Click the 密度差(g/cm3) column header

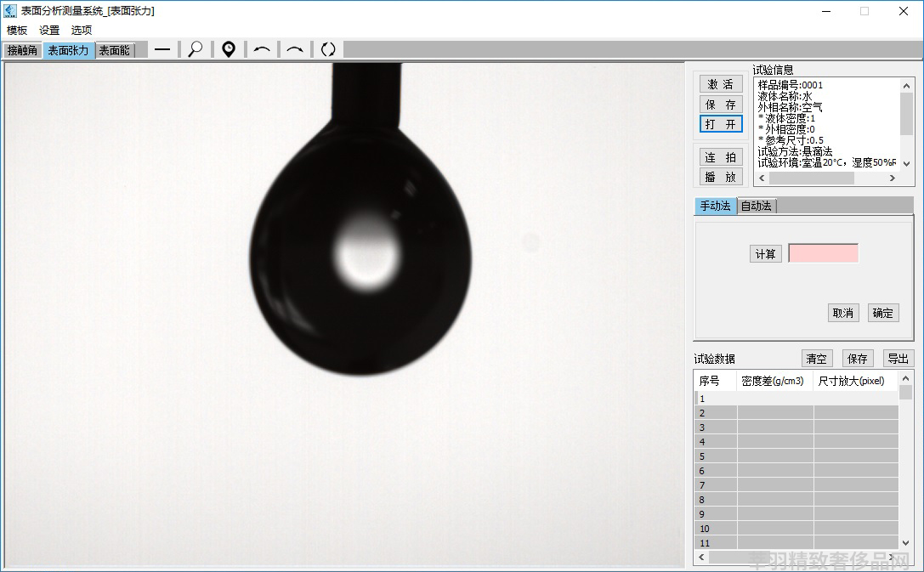pyautogui.click(x=775, y=381)
